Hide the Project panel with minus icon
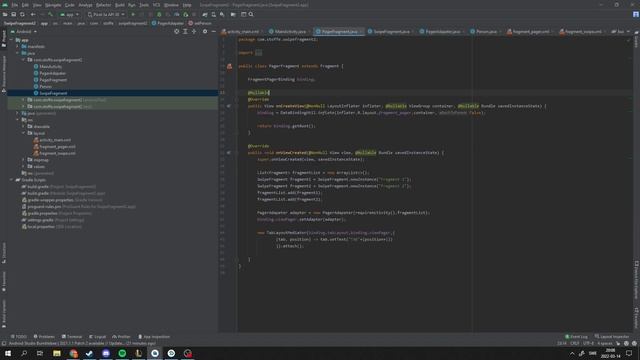The height and width of the screenshot is (360, 640). tap(213, 31)
